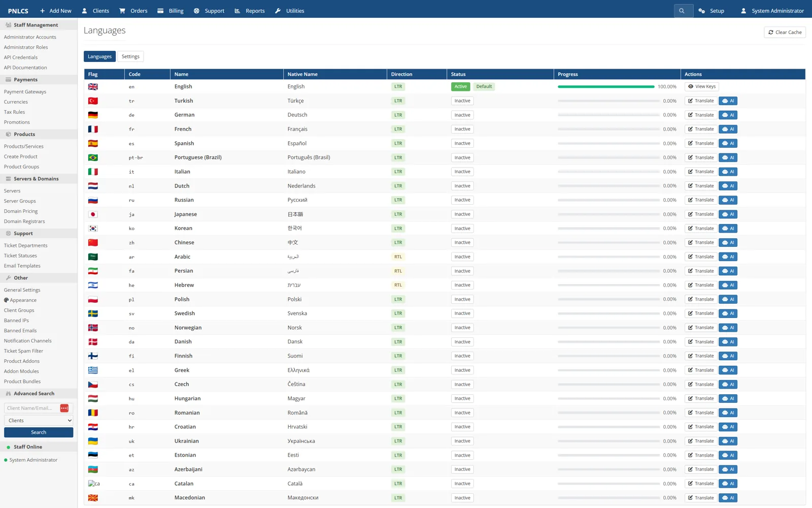The width and height of the screenshot is (812, 508).
Task: Toggle Inactive status for Chinese
Action: 462,242
